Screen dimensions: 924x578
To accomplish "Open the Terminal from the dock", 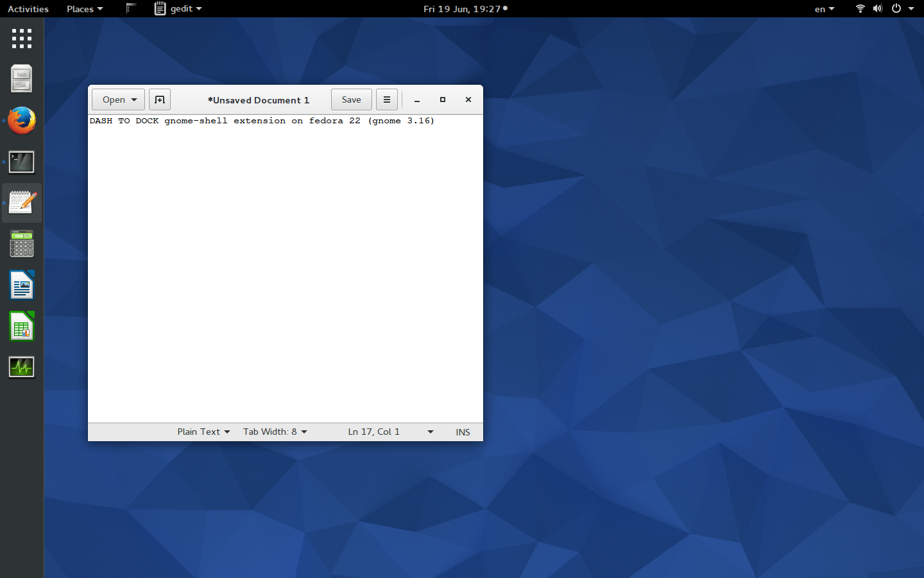I will (x=22, y=162).
